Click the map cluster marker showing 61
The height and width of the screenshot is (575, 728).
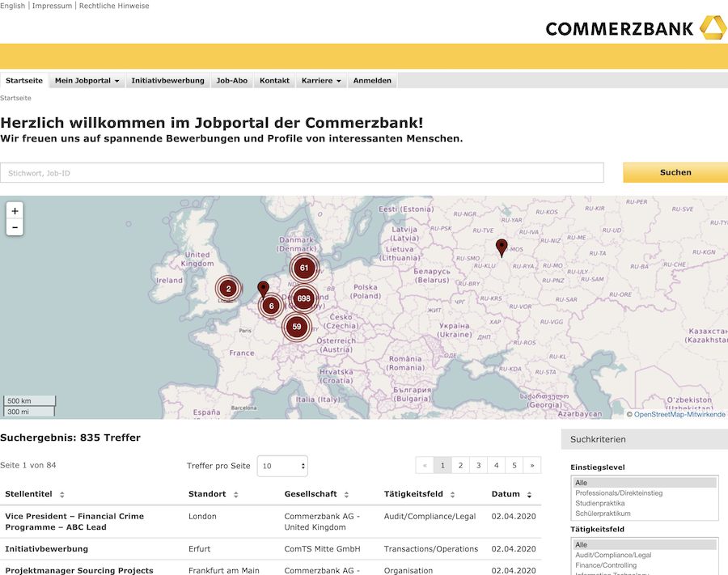pyautogui.click(x=304, y=268)
